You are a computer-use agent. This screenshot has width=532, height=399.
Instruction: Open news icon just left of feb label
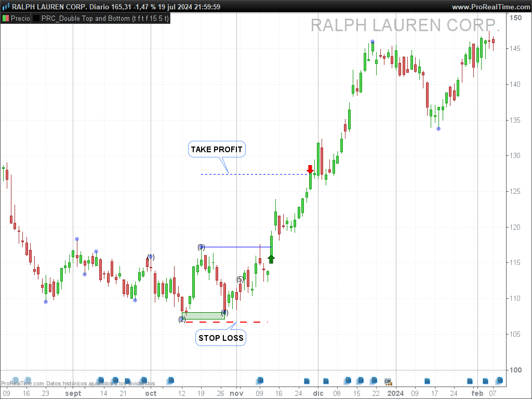point(470,381)
